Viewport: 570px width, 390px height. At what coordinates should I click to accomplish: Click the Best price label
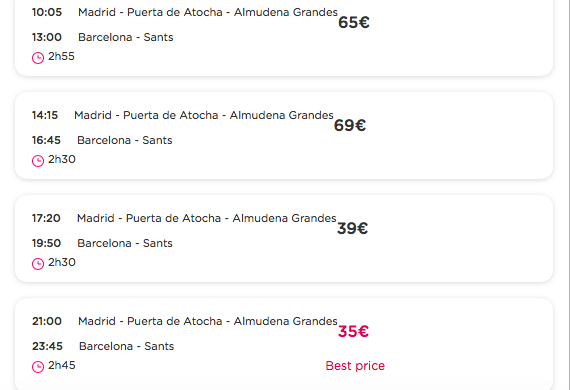(355, 366)
